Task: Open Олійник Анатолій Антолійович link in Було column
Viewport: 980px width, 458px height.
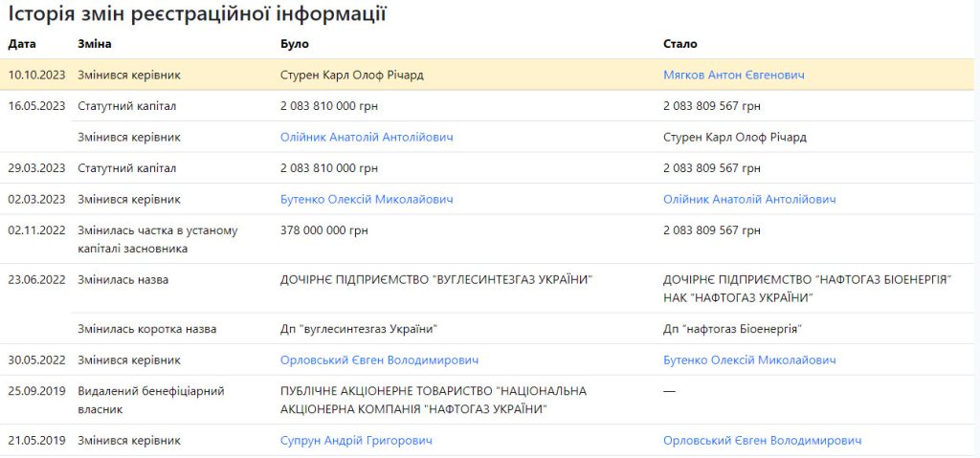Action: pyautogui.click(x=367, y=137)
